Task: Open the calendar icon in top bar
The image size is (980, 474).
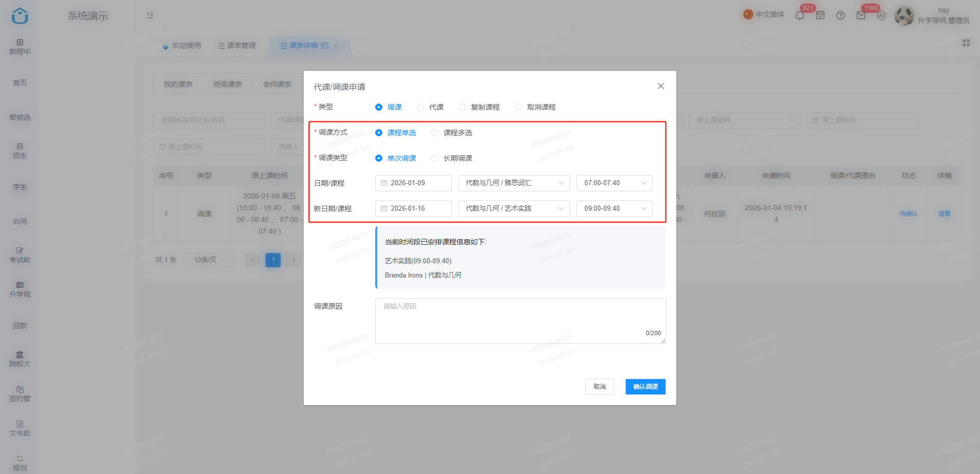Action: point(820,15)
